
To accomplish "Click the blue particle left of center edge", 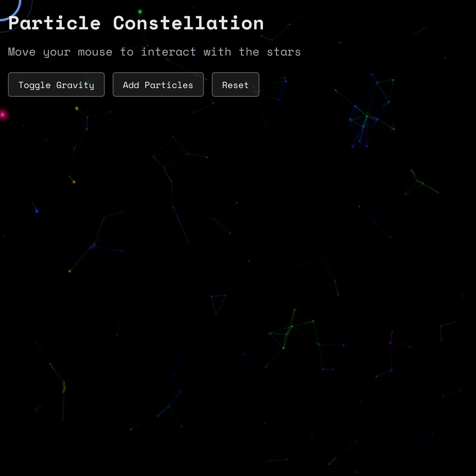I will coord(37,211).
